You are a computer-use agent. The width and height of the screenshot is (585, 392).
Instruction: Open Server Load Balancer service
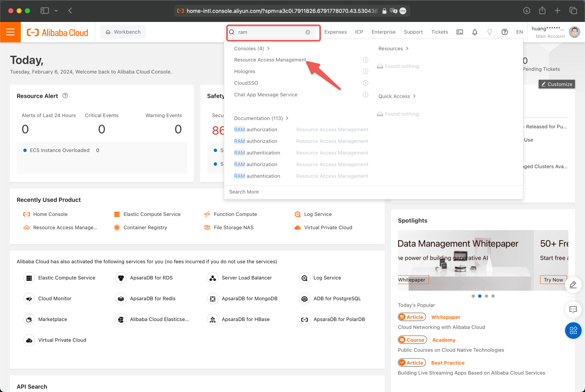[x=239, y=278]
